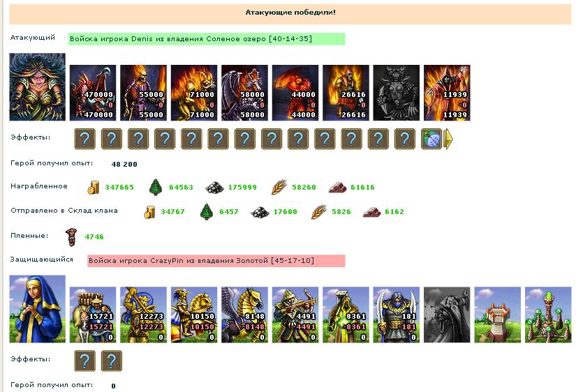Select the attacker unit with 11939 troops
The height and width of the screenshot is (392, 576).
click(447, 93)
